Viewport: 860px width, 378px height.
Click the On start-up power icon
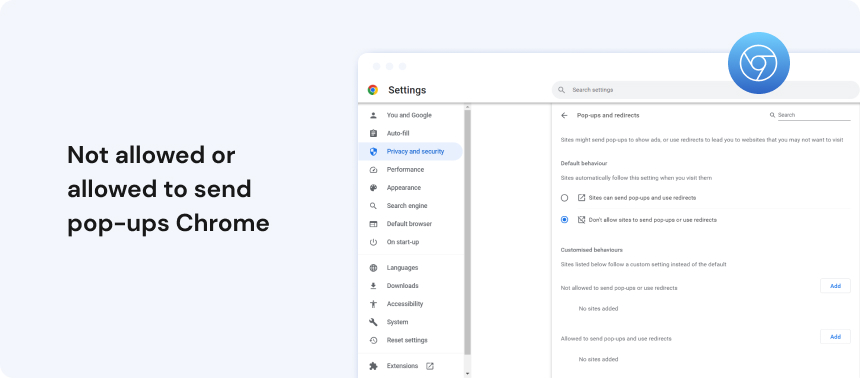coord(374,242)
